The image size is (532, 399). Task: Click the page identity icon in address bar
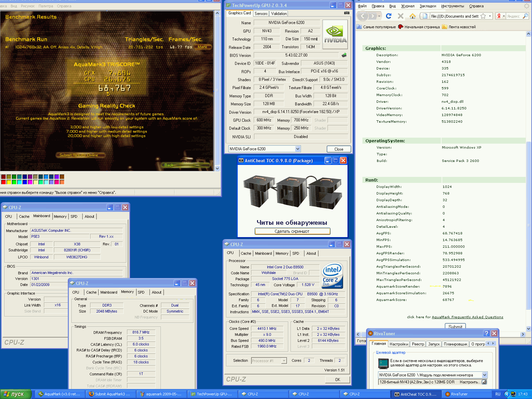click(x=425, y=16)
